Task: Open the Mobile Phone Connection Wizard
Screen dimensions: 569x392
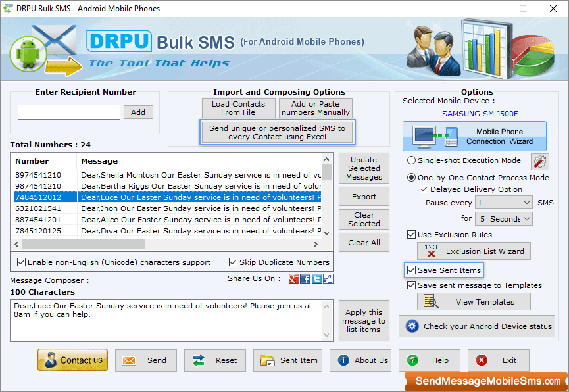Action: pos(474,136)
